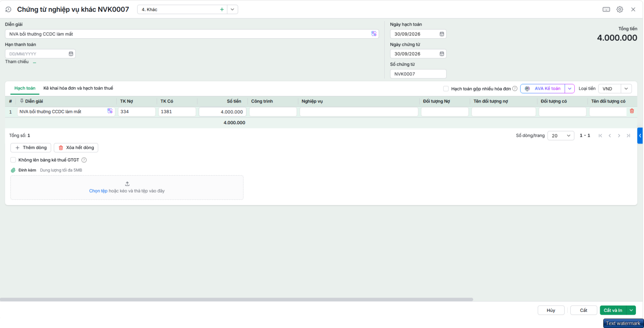644x328 pixels.
Task: Open the settings gear icon
Action: [620, 9]
